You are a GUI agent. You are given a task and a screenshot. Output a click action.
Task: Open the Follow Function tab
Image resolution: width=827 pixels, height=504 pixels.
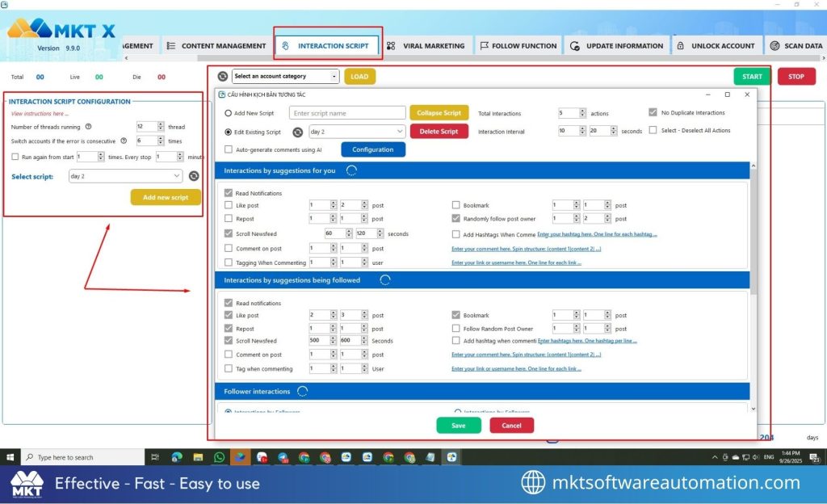[x=518, y=46]
